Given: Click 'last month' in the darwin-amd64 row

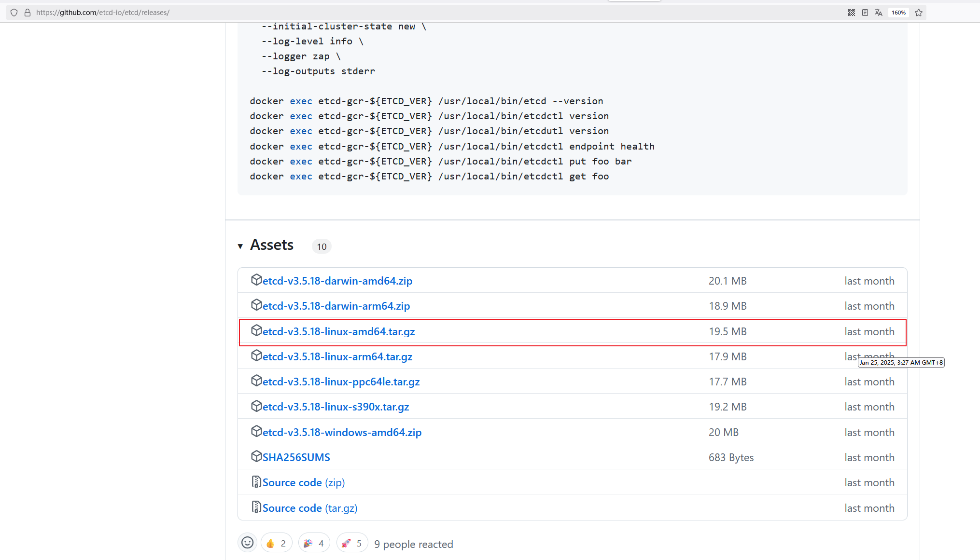Looking at the screenshot, I should [x=869, y=281].
